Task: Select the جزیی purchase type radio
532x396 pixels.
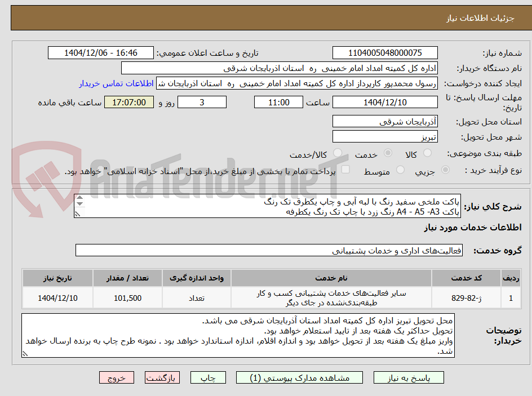Action: pyautogui.click(x=445, y=170)
